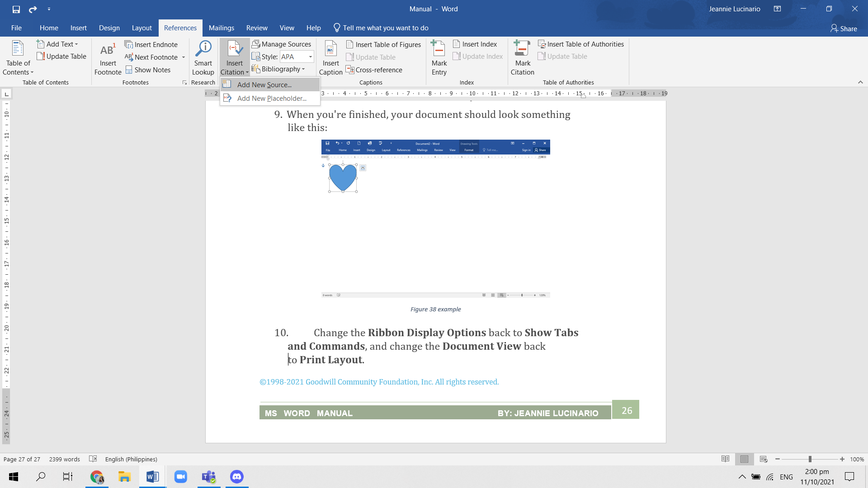Select Add New Placeholder menu item
This screenshot has height=488, width=868.
pyautogui.click(x=270, y=99)
